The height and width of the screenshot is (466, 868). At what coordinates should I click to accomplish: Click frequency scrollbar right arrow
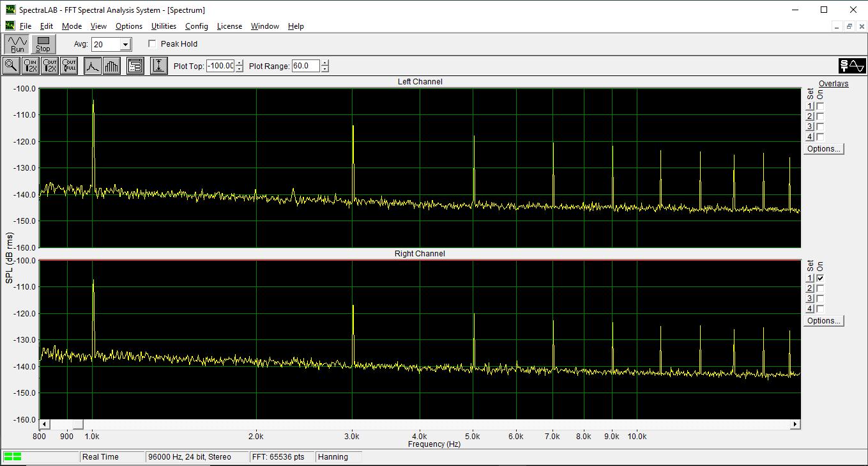coord(795,424)
